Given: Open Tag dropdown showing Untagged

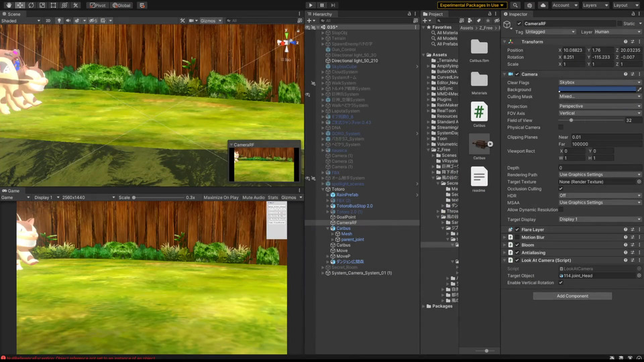Looking at the screenshot, I should click(550, 32).
